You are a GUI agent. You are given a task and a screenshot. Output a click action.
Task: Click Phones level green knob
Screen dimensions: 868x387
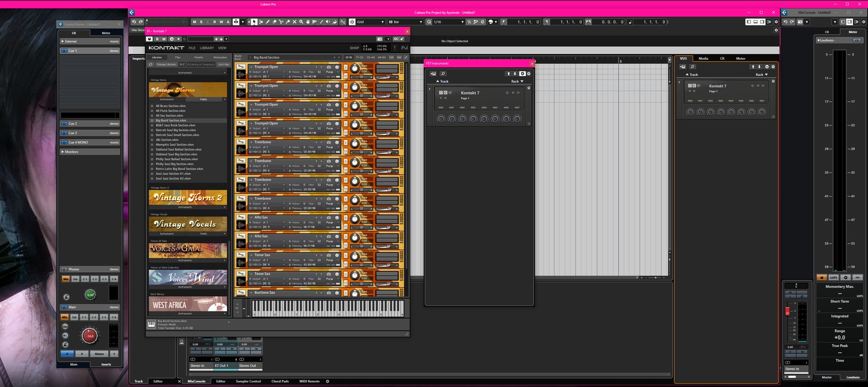click(x=90, y=295)
